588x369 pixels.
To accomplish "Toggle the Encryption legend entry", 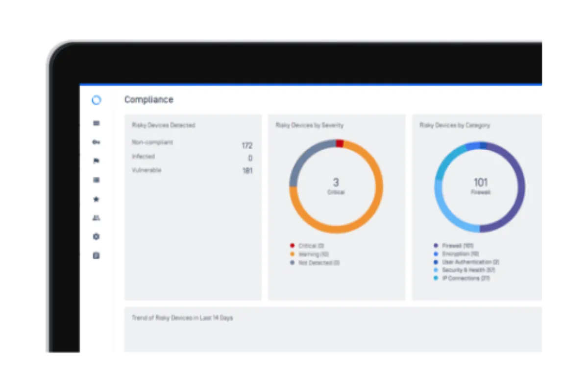I will tap(456, 254).
